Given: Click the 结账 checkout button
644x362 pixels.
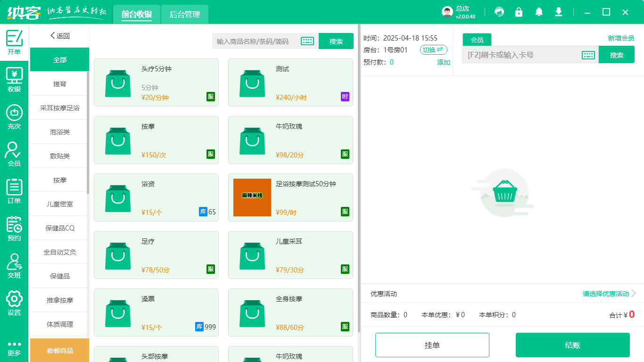Looking at the screenshot, I should [572, 345].
